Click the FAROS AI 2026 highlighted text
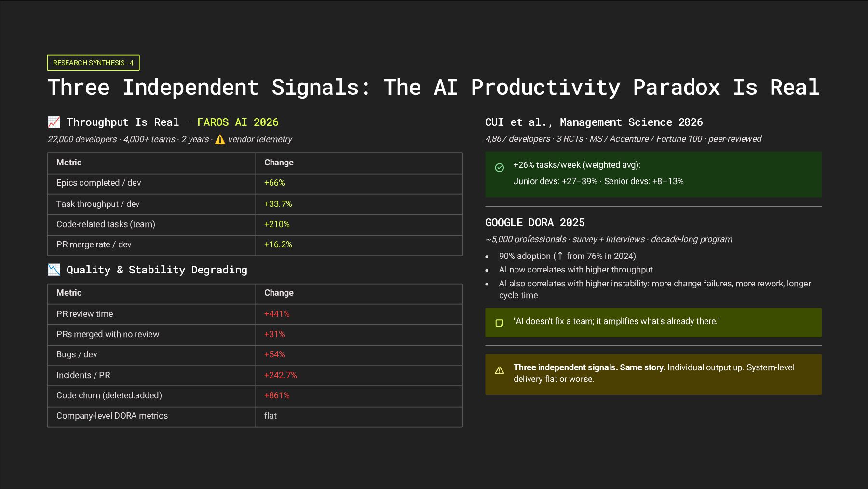 (x=238, y=122)
